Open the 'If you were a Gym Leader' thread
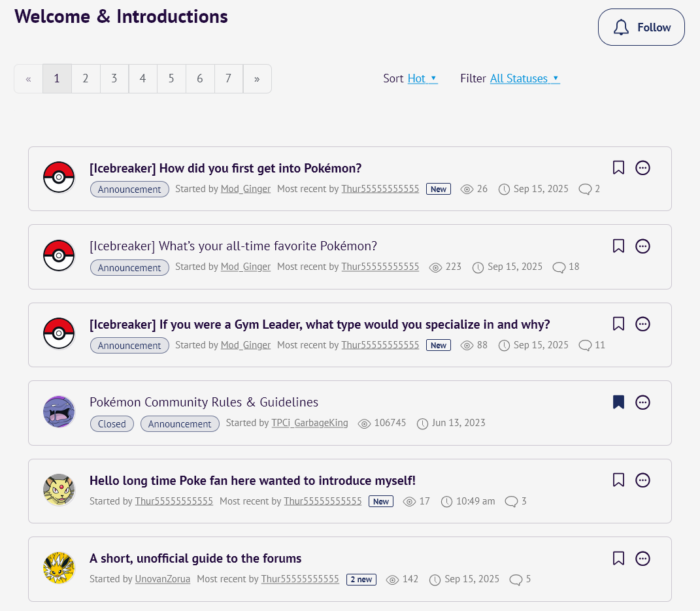 [320, 325]
